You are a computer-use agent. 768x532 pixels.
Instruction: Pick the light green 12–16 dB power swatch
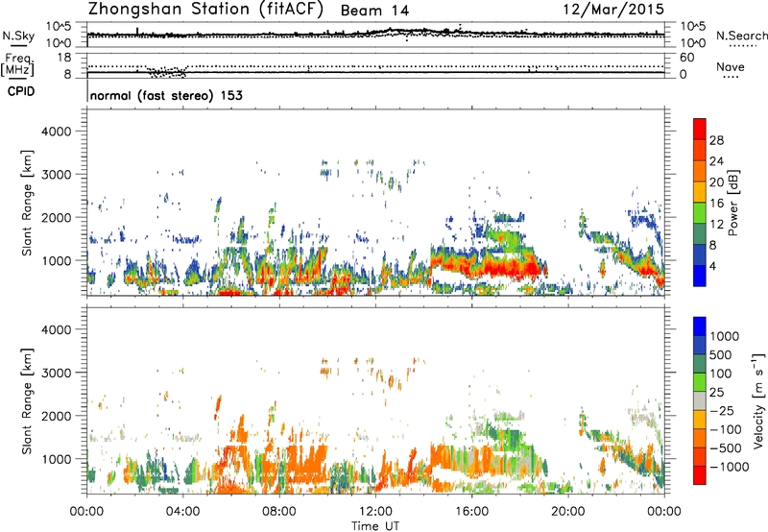(700, 212)
